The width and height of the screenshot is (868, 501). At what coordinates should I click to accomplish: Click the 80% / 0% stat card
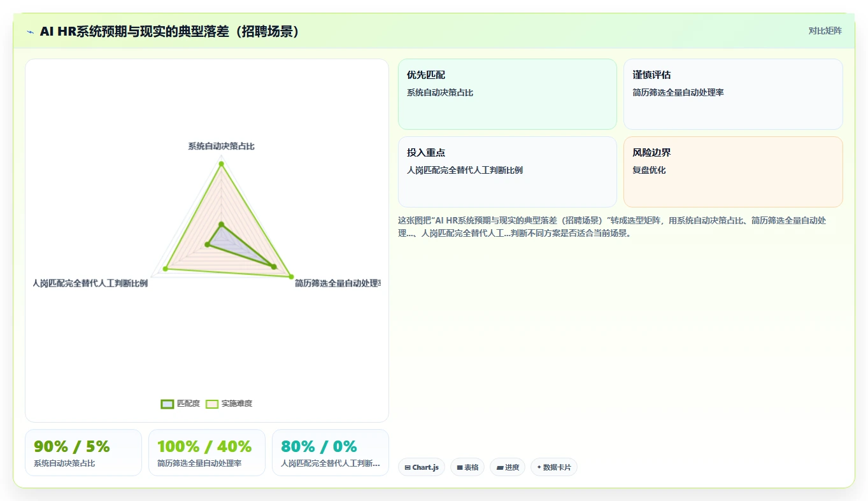pyautogui.click(x=331, y=453)
